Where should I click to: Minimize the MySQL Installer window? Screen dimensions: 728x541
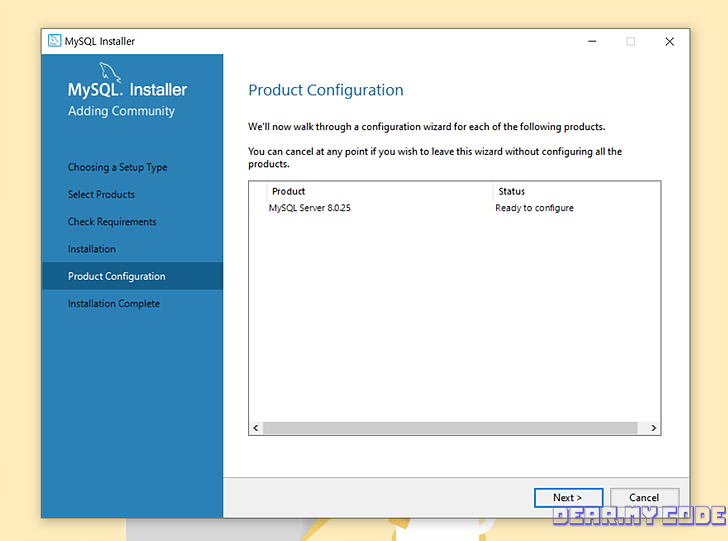tap(592, 41)
